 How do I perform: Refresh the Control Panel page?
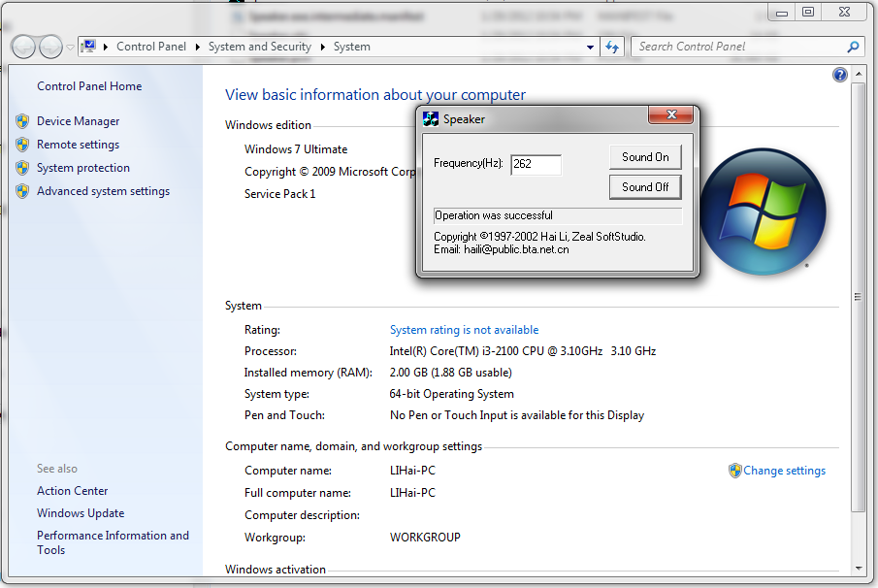pyautogui.click(x=612, y=47)
